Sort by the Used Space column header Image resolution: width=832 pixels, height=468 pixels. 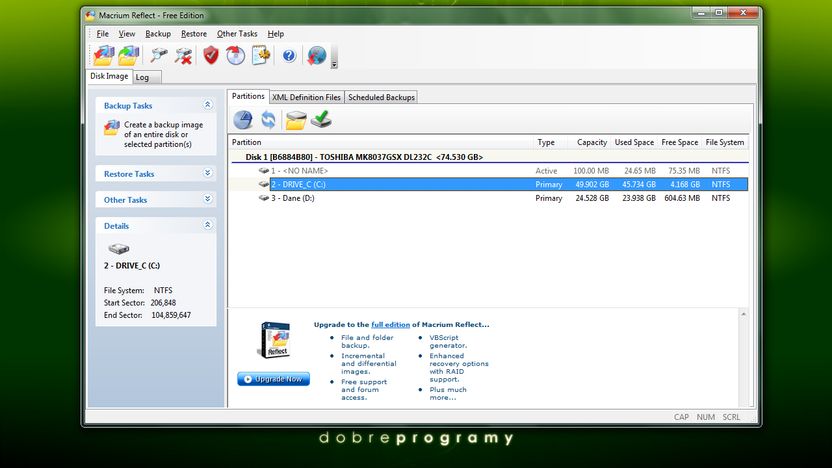pos(634,142)
